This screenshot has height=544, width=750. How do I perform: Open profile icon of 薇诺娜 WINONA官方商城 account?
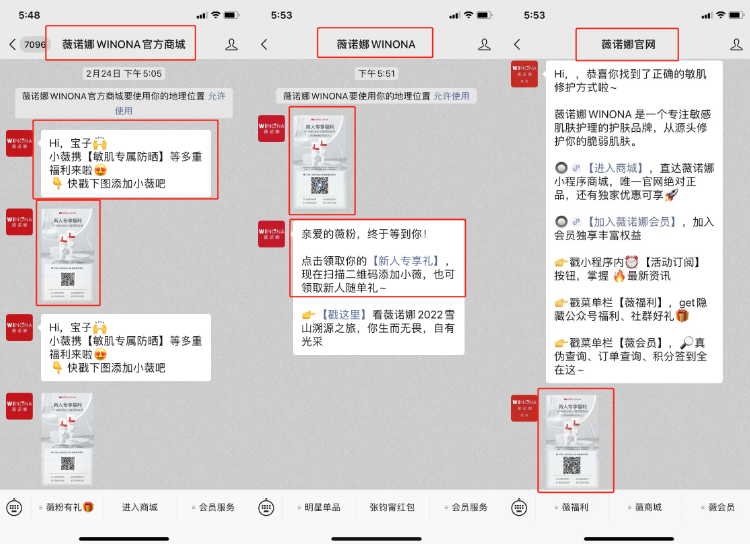tap(232, 44)
